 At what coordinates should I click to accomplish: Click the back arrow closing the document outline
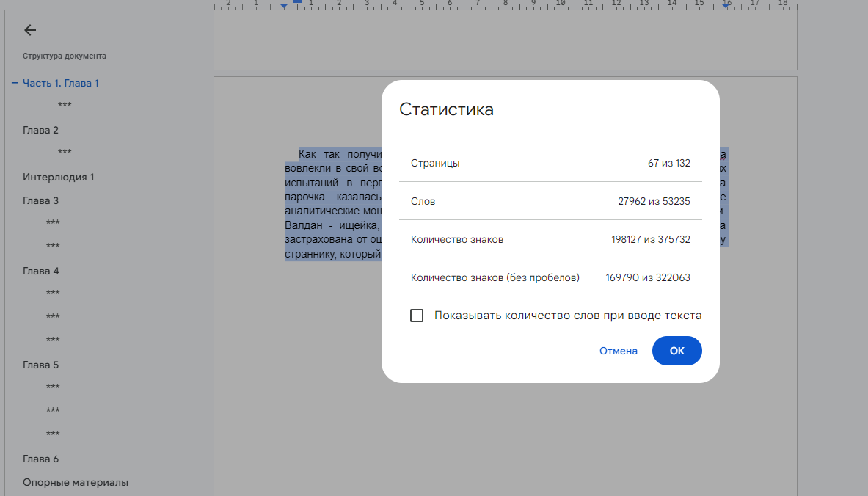(29, 30)
